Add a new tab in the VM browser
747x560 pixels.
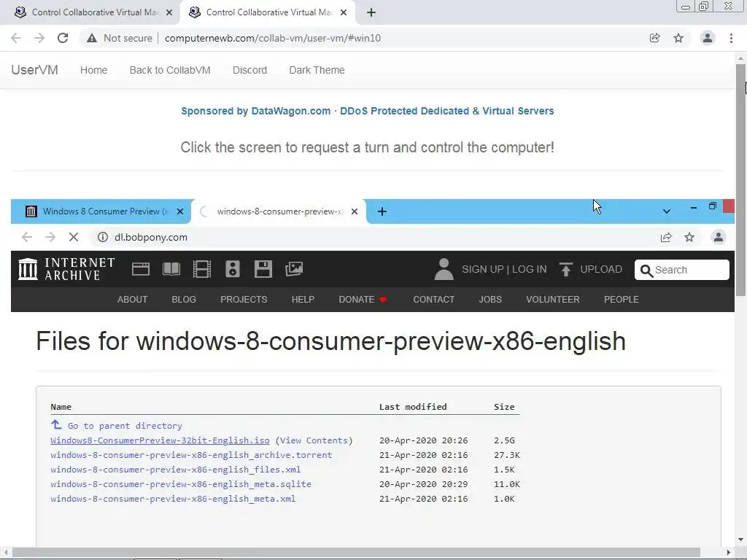[x=382, y=211]
